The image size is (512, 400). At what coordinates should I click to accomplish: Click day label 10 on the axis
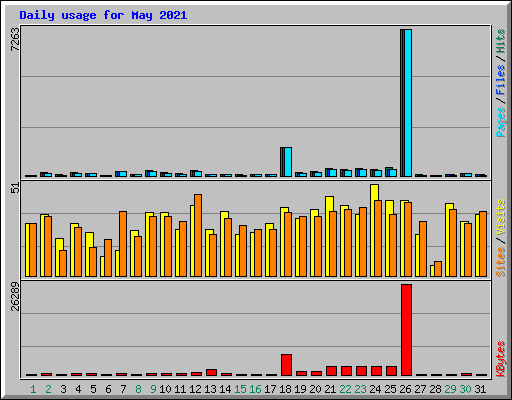click(x=165, y=389)
